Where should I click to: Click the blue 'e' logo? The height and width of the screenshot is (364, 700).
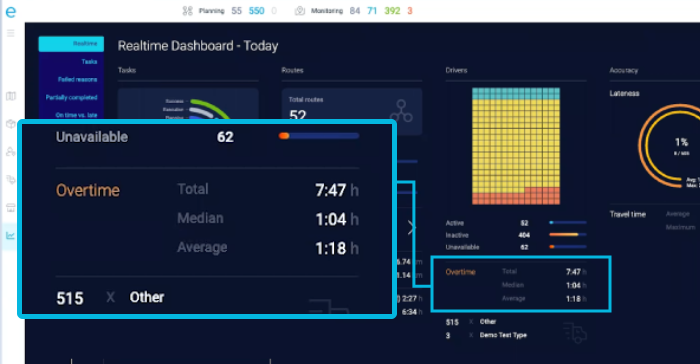(10, 12)
